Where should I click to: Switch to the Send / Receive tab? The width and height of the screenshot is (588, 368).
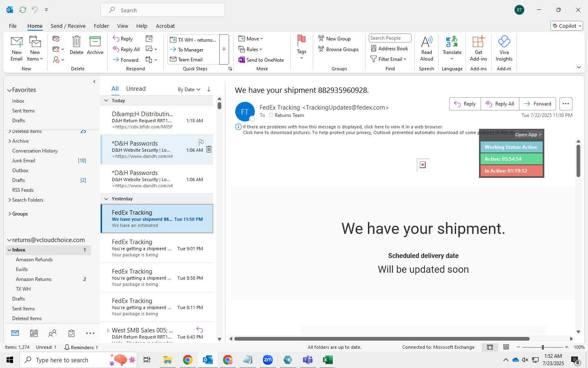point(68,26)
